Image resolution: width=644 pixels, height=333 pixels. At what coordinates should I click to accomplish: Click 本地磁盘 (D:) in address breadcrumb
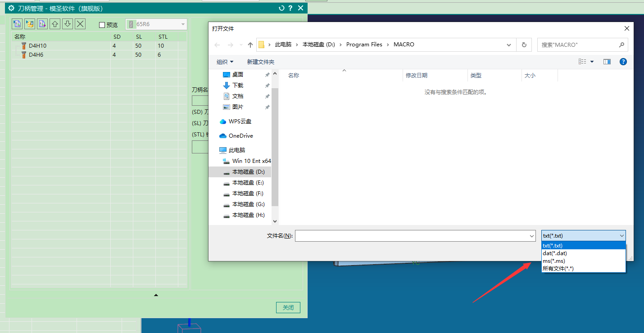coord(319,45)
